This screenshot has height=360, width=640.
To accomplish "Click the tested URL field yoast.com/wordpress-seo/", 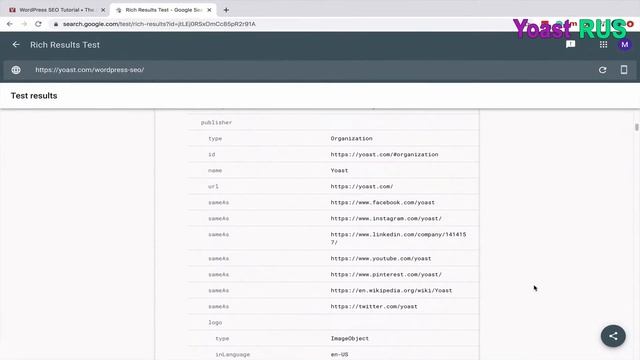I will [x=89, y=70].
